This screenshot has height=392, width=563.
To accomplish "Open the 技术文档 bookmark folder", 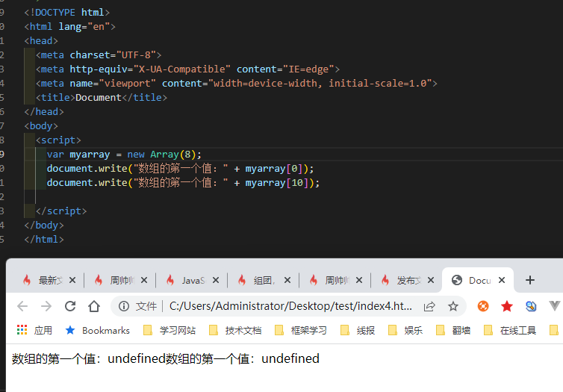I will (x=234, y=330).
